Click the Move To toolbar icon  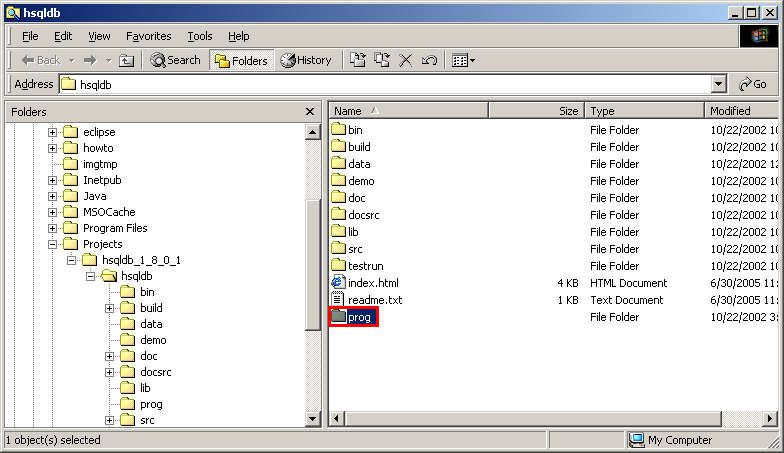click(358, 60)
